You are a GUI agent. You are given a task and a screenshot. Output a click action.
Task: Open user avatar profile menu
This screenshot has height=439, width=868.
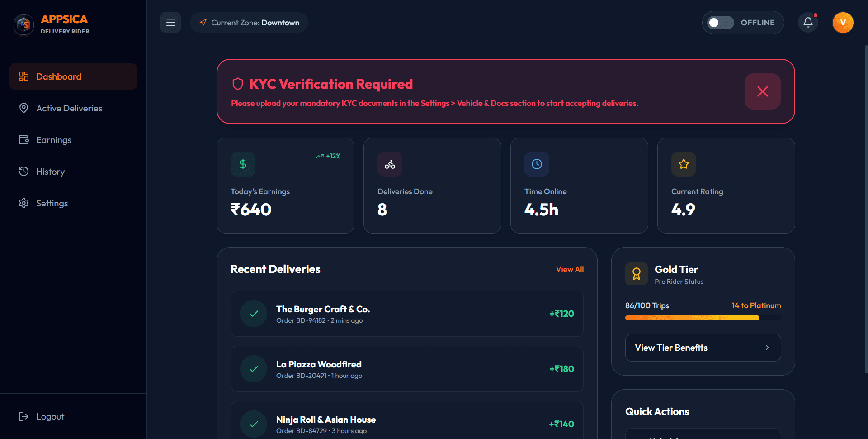[843, 23]
